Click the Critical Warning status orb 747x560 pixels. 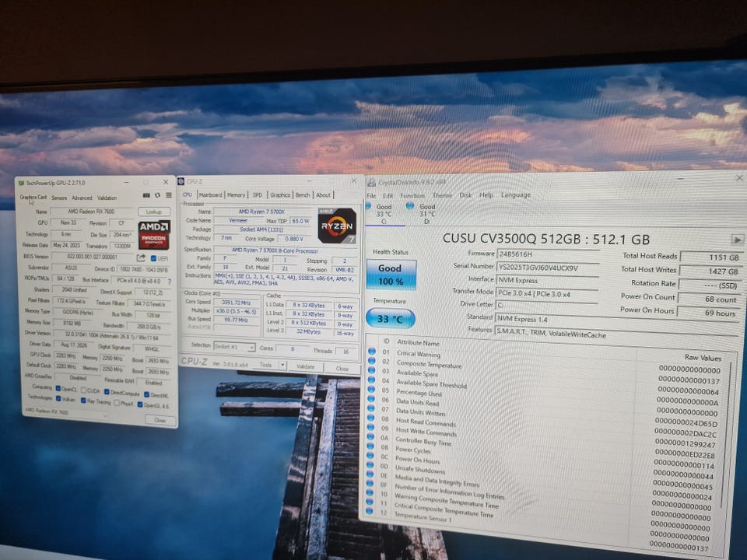coord(372,352)
